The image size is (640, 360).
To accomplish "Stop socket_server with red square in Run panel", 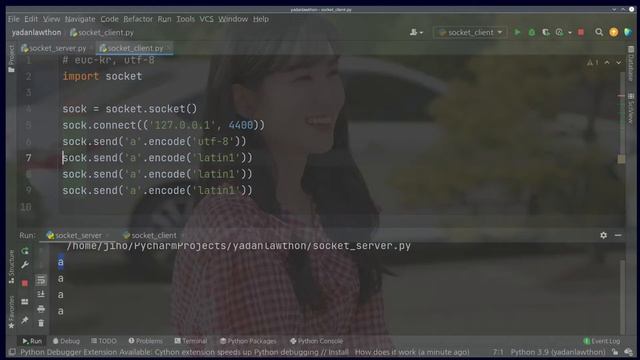I will pos(25,283).
